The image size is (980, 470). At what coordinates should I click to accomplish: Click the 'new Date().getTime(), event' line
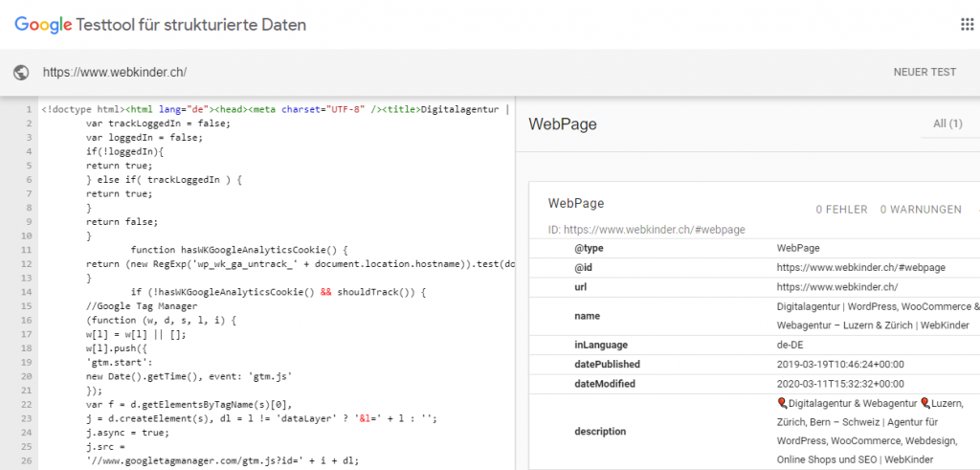tap(189, 377)
